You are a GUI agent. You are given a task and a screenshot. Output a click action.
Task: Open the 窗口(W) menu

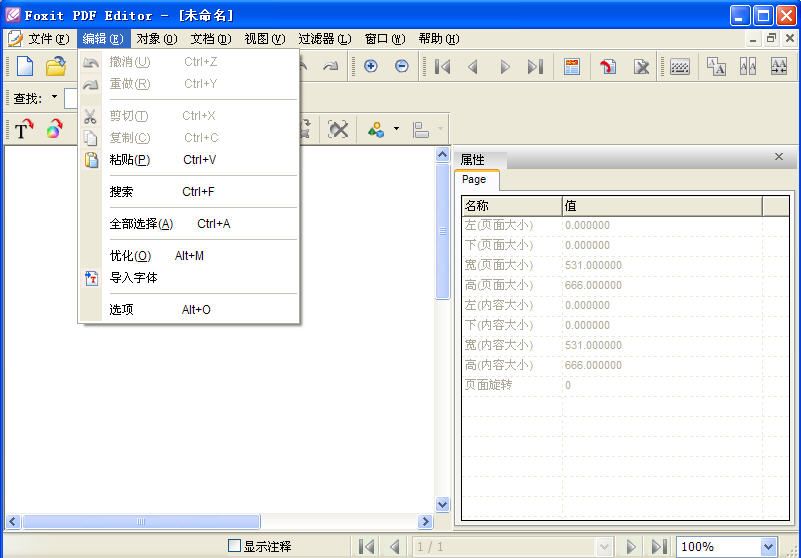click(x=385, y=39)
